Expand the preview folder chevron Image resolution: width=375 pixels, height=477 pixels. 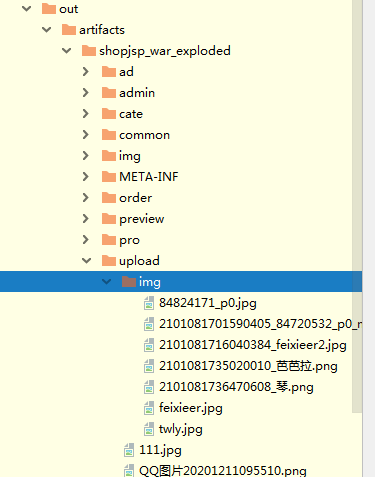(x=86, y=219)
